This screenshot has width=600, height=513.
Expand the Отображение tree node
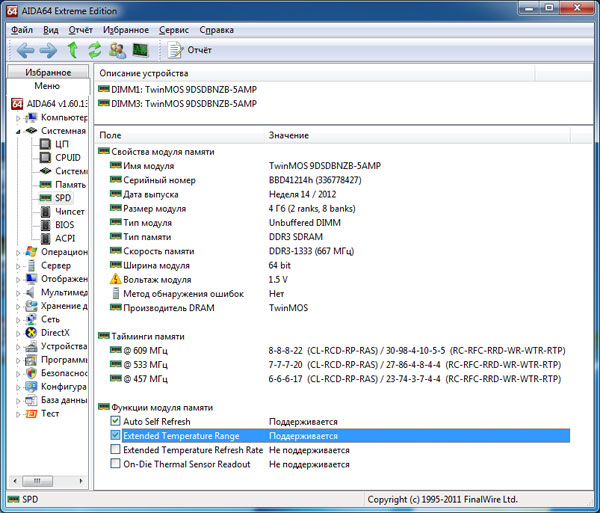coord(18,280)
